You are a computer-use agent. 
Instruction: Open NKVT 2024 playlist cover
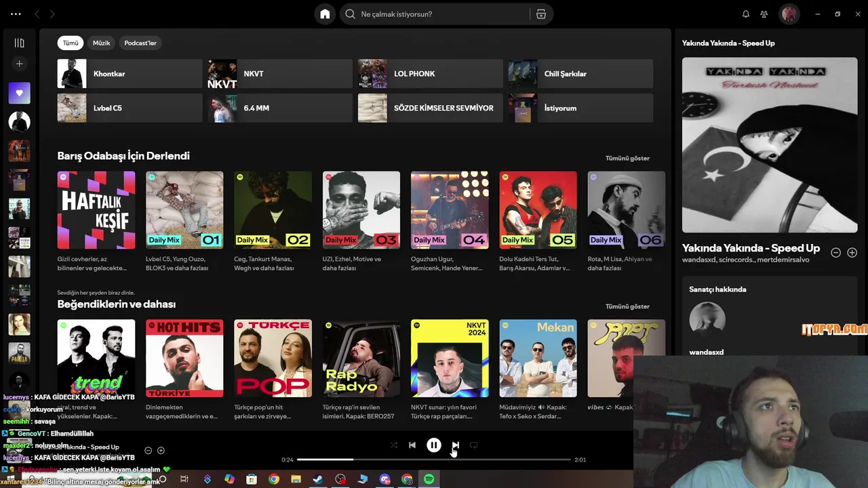tap(450, 359)
